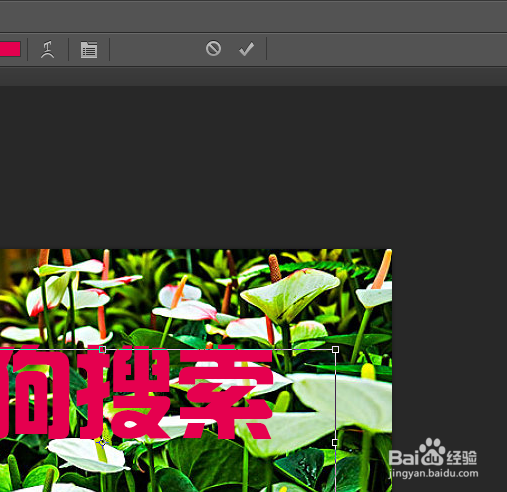Toggle the Character and Paragraph panels
507x492 pixels.
(x=89, y=50)
